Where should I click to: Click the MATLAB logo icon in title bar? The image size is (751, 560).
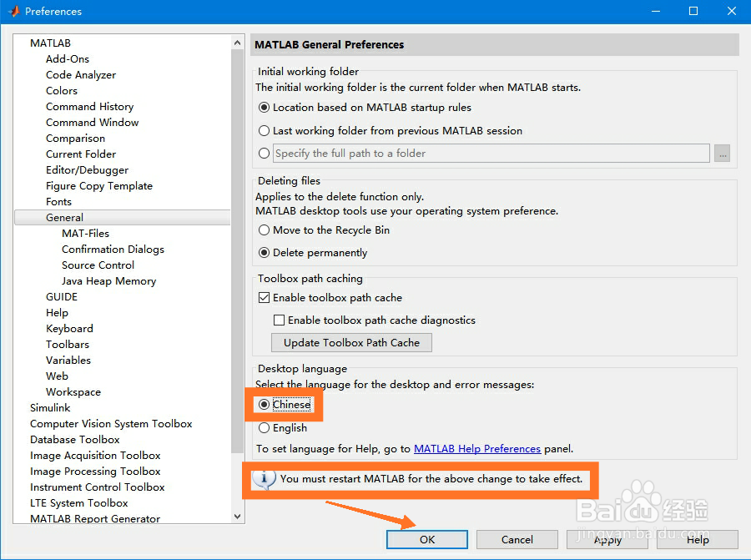tap(13, 11)
